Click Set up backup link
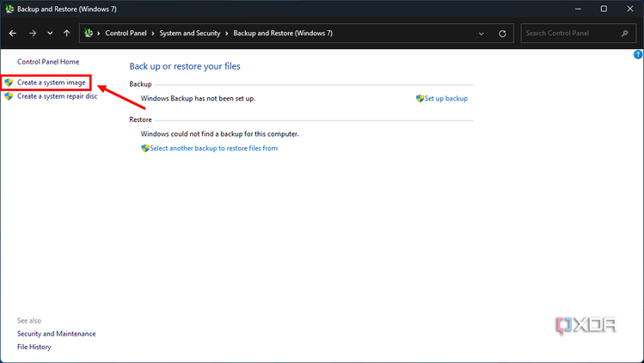 (446, 98)
